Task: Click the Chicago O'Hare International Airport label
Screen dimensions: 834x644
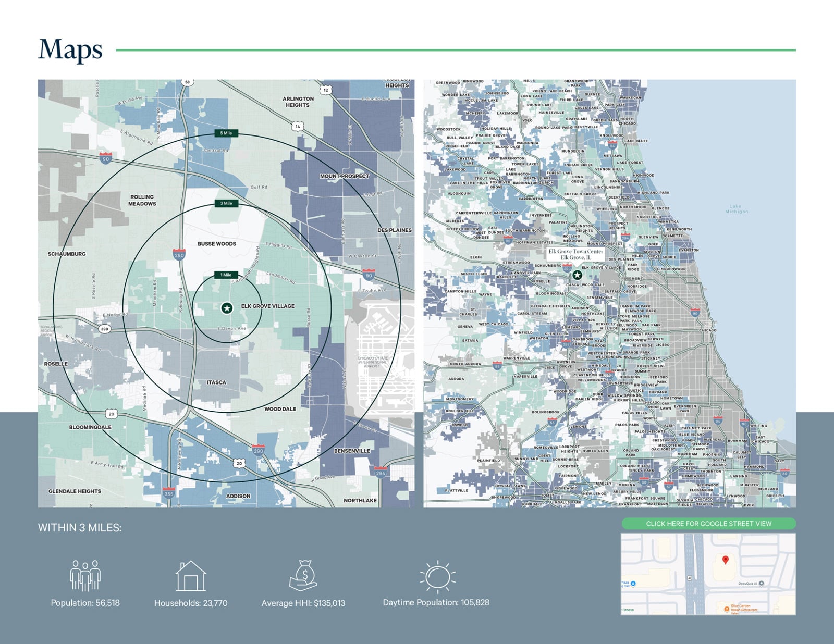Action: (x=372, y=362)
